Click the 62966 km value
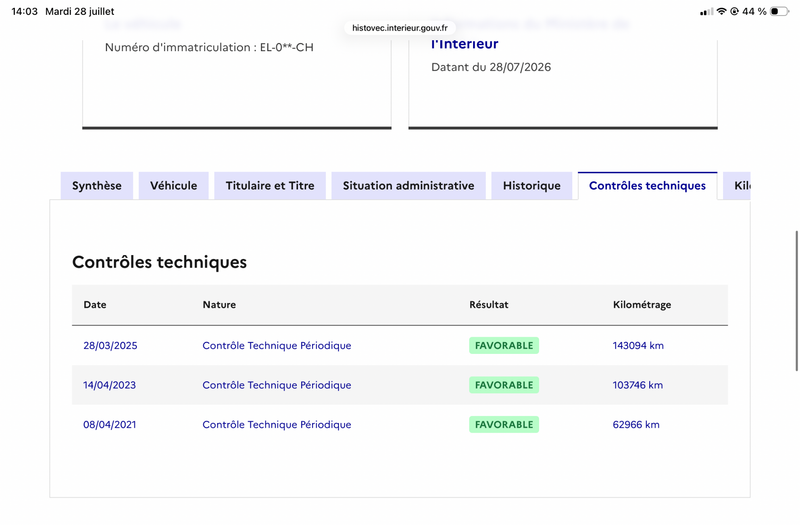Screen dimensions: 800x525 point(636,424)
